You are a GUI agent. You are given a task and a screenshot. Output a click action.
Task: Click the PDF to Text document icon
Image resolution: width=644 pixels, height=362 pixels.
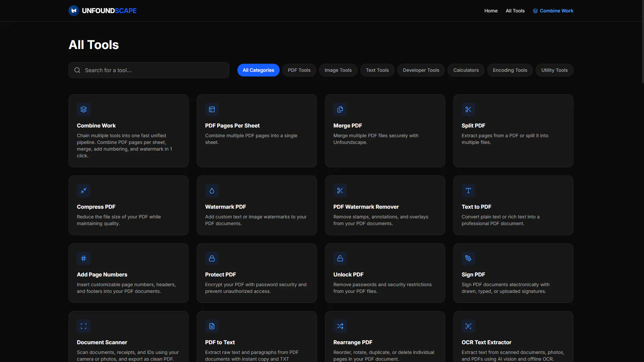[x=212, y=326]
